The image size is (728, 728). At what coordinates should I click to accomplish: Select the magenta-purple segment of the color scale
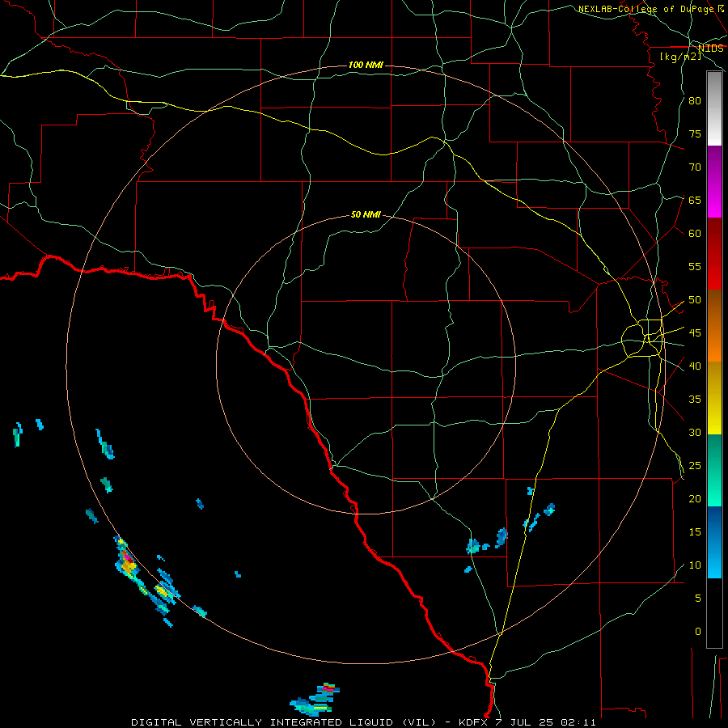[714, 181]
